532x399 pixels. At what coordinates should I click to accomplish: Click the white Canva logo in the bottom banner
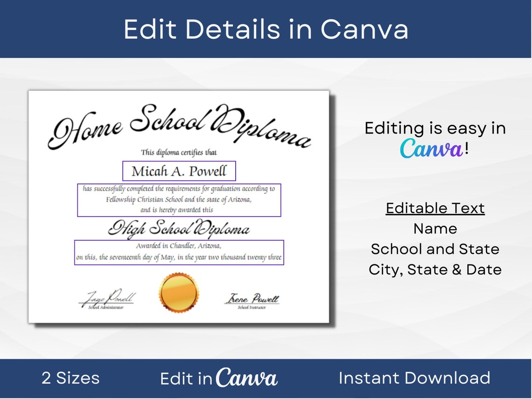click(x=247, y=377)
